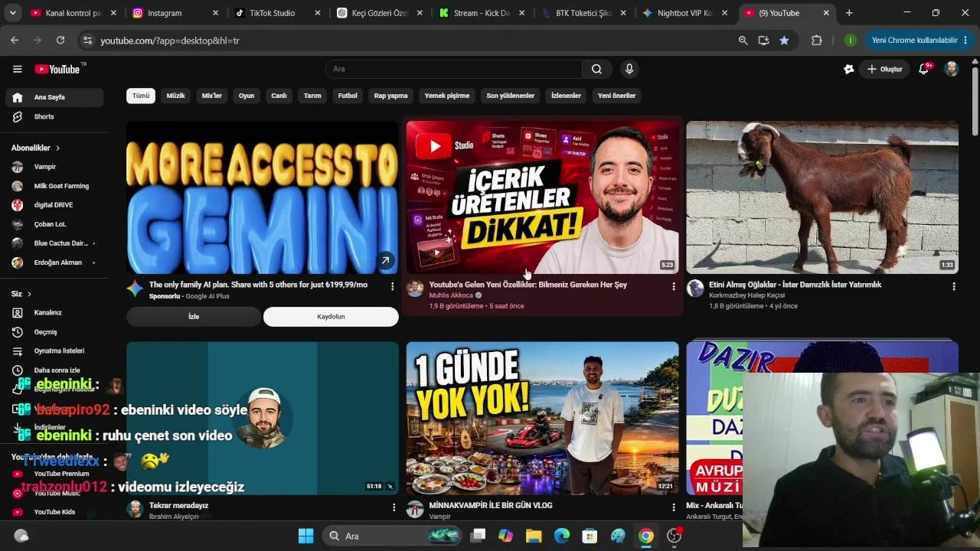Image resolution: width=980 pixels, height=551 pixels.
Task: Show Son yüklenenler videos
Action: 511,96
